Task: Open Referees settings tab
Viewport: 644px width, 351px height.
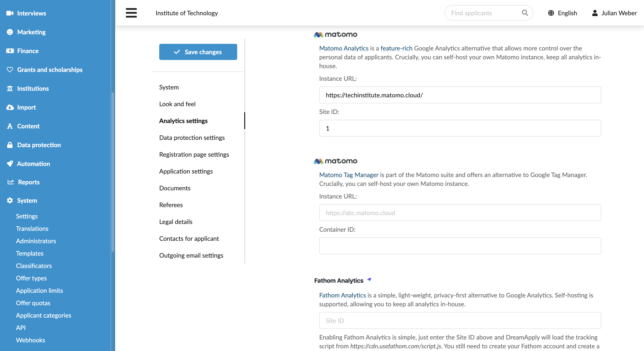Action: click(171, 205)
